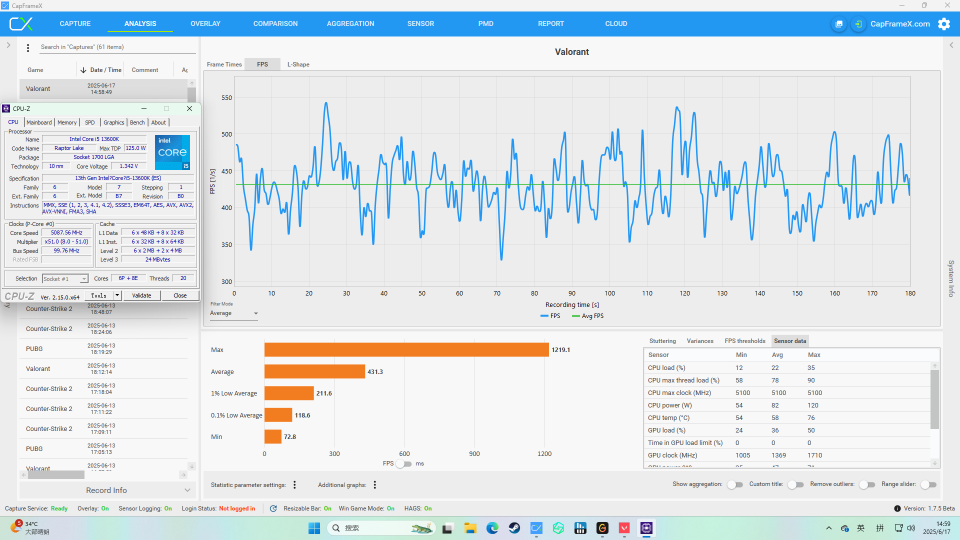Click the info icon beside Version 1.7.5 Beta
The height and width of the screenshot is (540, 960).
[x=897, y=508]
